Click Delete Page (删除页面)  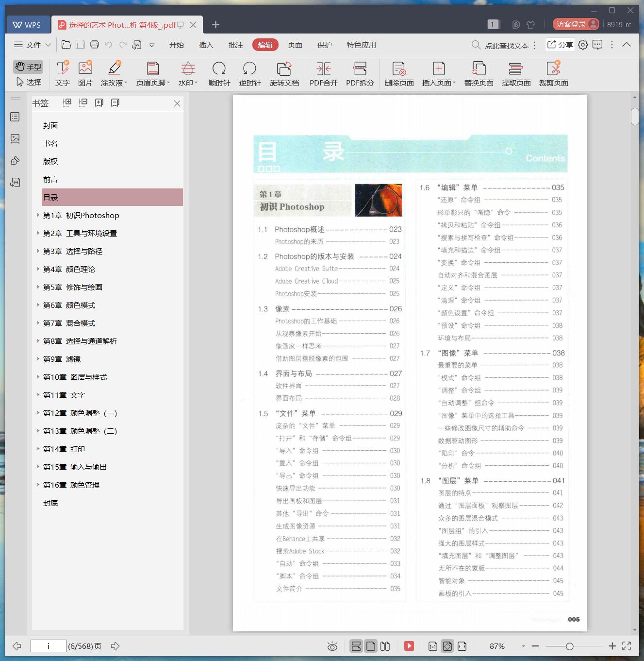pos(399,74)
